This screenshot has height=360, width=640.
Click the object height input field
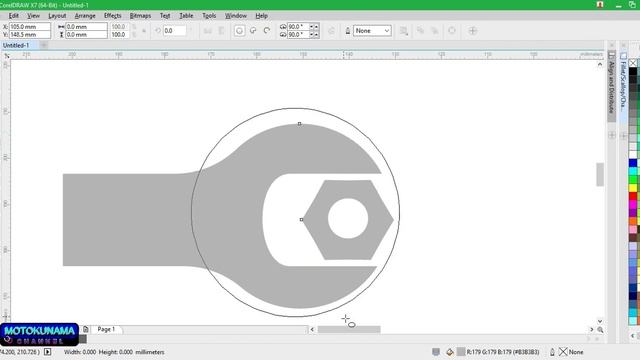point(86,35)
